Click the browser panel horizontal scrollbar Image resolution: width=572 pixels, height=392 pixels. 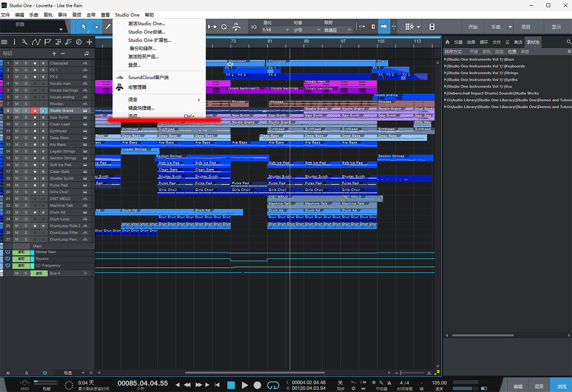[x=483, y=335]
